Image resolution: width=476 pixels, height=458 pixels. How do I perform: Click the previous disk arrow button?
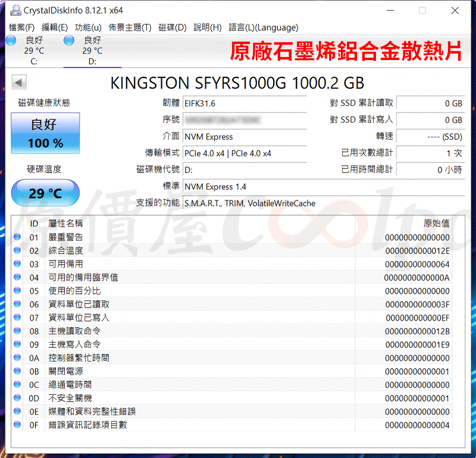(x=19, y=82)
